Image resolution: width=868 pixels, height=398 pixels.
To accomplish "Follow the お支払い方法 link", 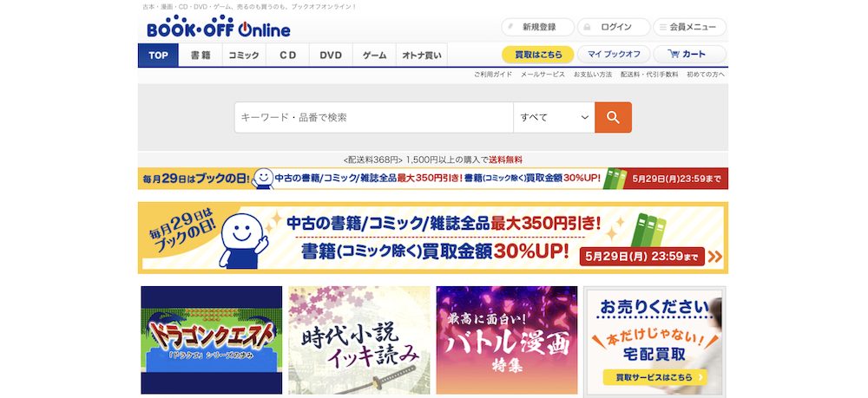I will click(592, 74).
